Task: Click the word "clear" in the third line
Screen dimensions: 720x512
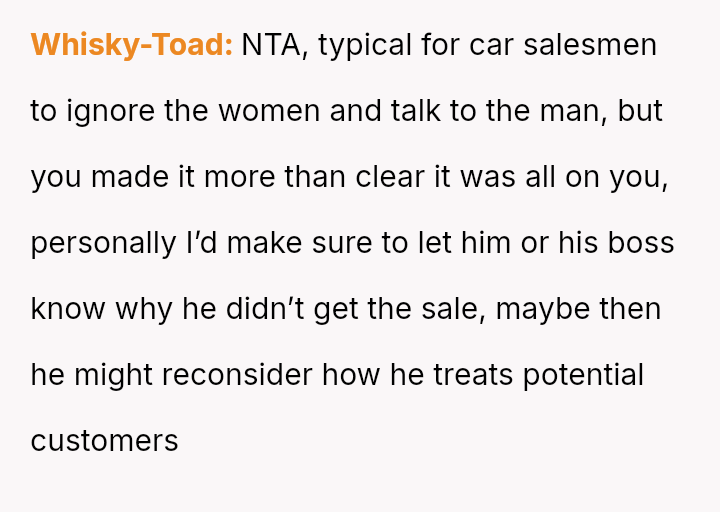Action: 403,177
